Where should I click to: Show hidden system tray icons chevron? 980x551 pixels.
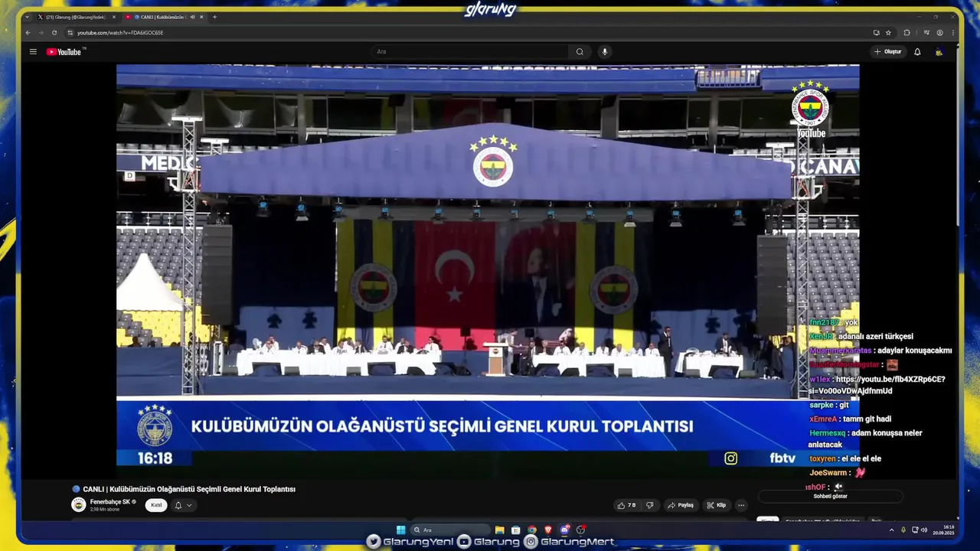[891, 530]
